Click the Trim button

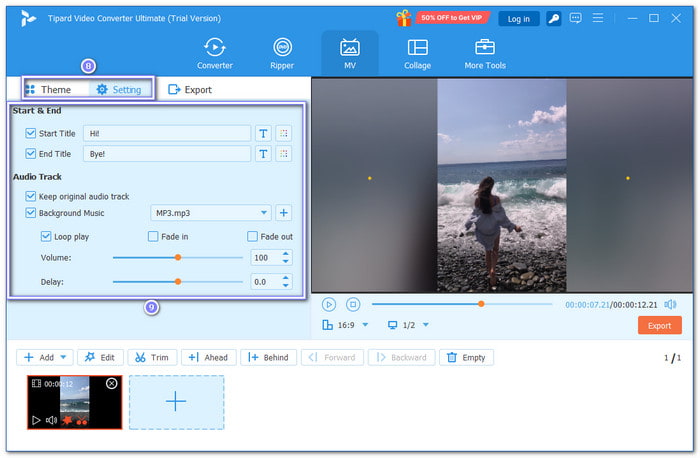pos(152,358)
